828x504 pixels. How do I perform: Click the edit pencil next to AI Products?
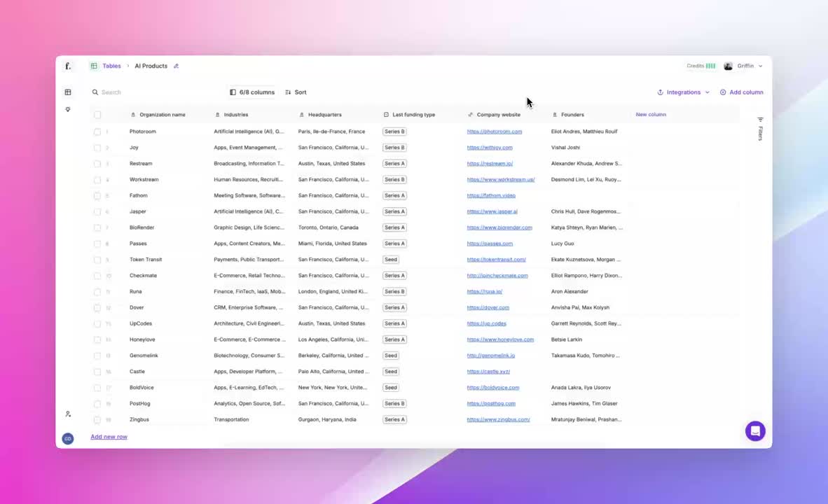(177, 66)
